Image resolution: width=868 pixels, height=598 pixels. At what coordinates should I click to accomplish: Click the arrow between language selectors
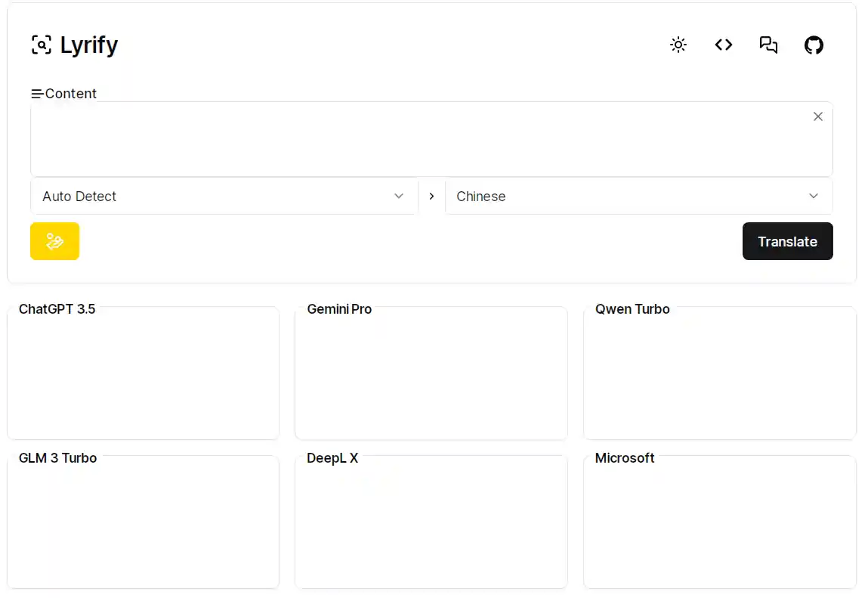[431, 197]
